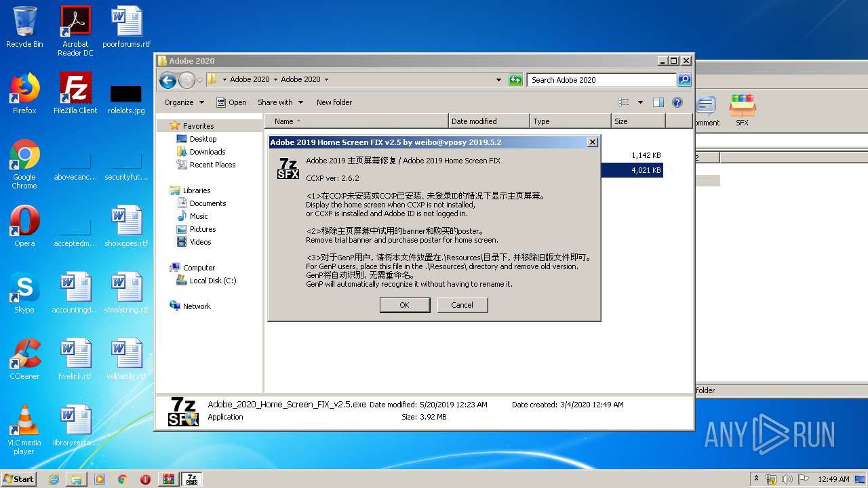Open Organize dropdown menu
This screenshot has width=868, height=488.
click(184, 102)
